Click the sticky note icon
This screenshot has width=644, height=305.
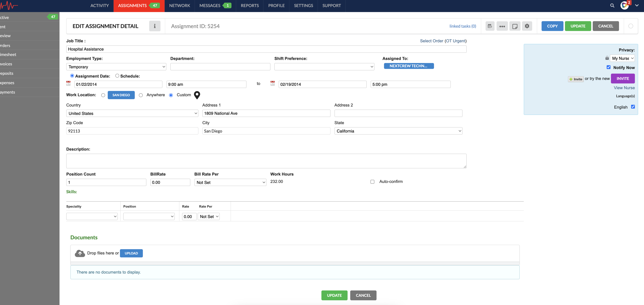pos(515,26)
